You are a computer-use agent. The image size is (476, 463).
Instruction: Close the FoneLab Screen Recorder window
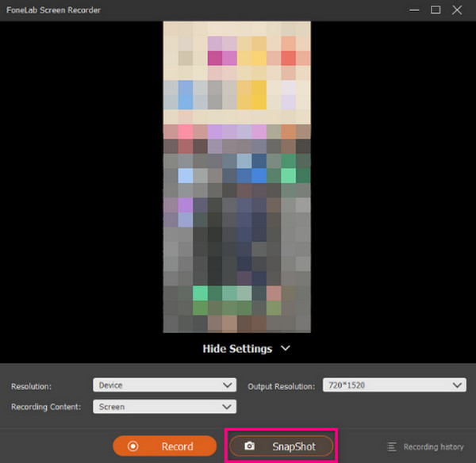point(457,10)
